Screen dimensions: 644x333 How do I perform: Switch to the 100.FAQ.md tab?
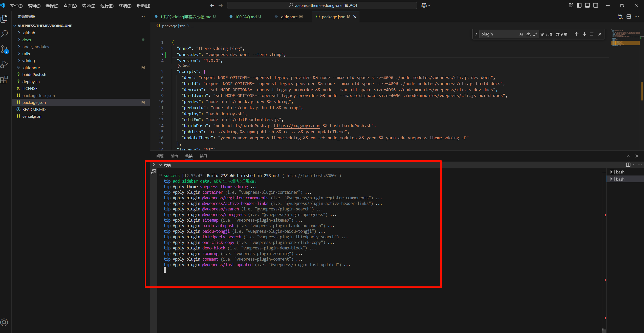[246, 17]
